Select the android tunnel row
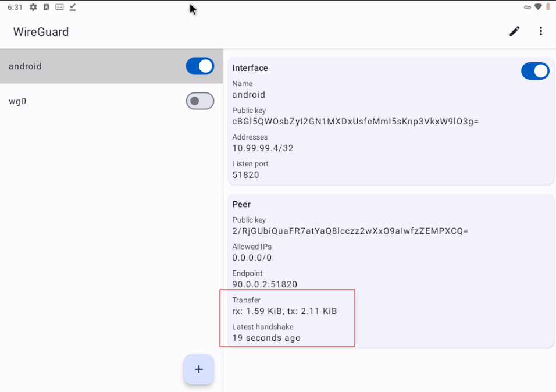 [111, 66]
